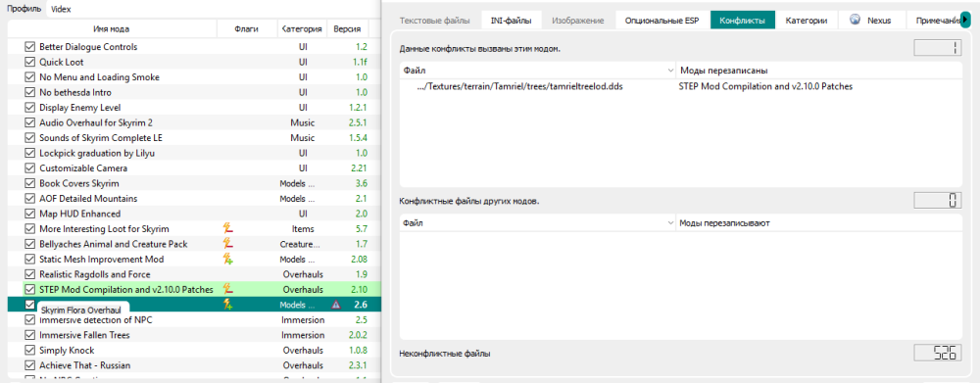This screenshot has width=980, height=383.
Task: Click the Неконфликтные файлы counter showing 526
Action: pos(938,353)
